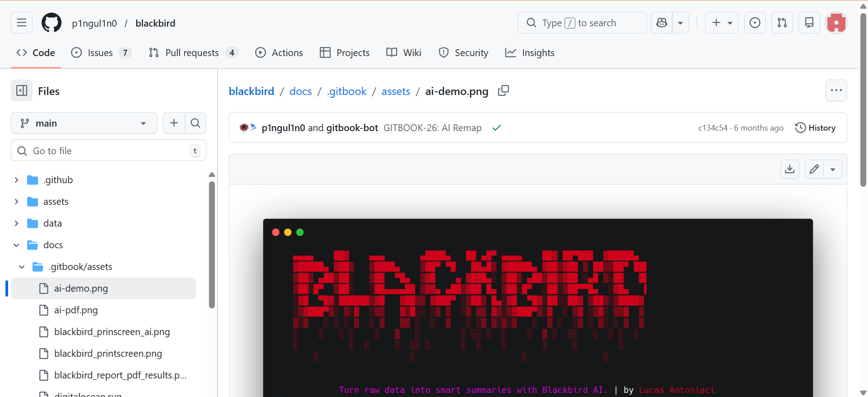Expand the data folder chevron

pyautogui.click(x=16, y=223)
